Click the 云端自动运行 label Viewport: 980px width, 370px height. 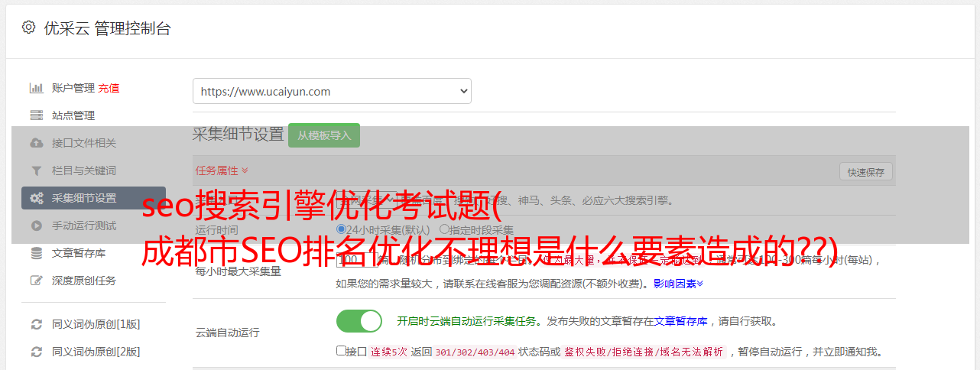pos(227,333)
